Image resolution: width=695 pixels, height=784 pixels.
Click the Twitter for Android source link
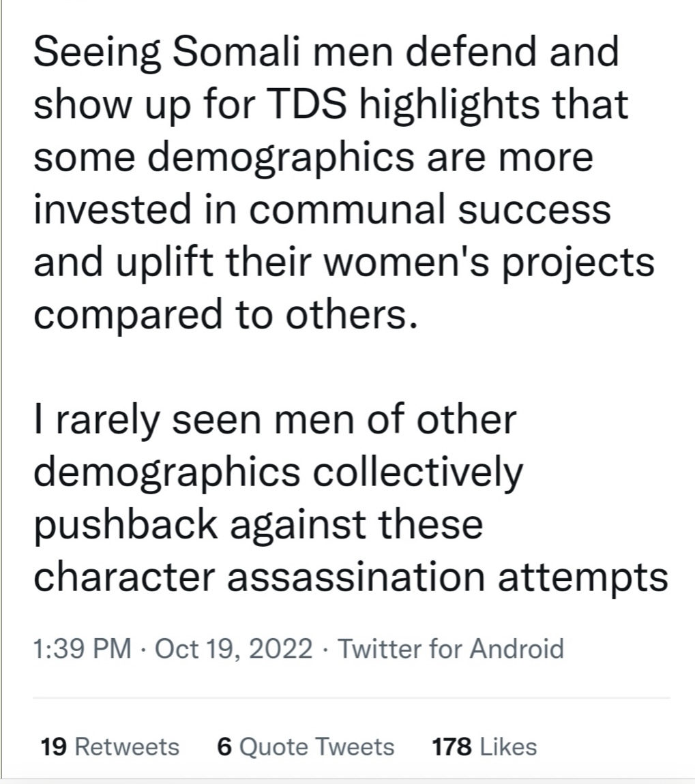click(451, 648)
